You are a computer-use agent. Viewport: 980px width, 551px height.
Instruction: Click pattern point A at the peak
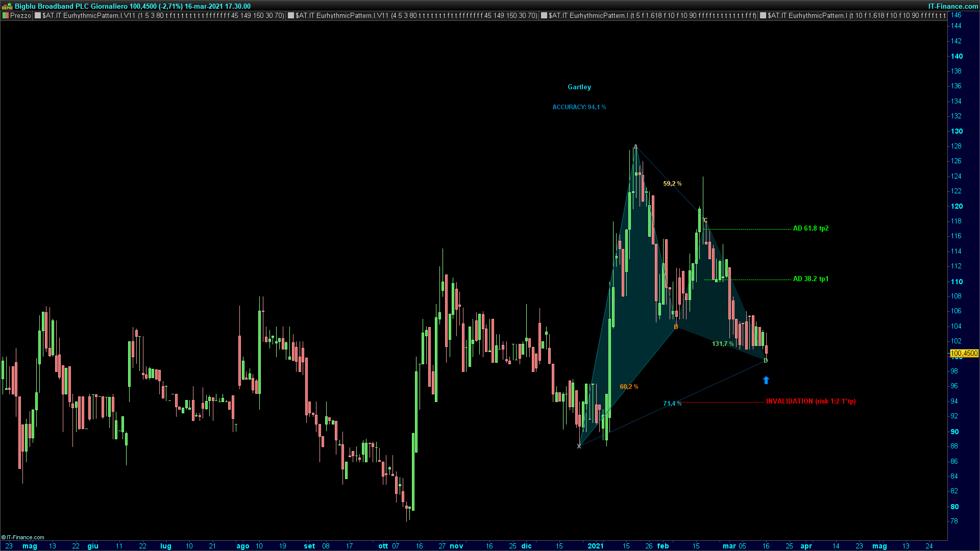coord(635,147)
